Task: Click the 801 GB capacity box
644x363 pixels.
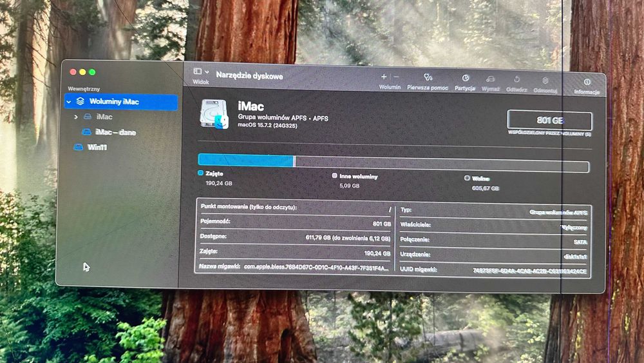Action: (x=549, y=121)
